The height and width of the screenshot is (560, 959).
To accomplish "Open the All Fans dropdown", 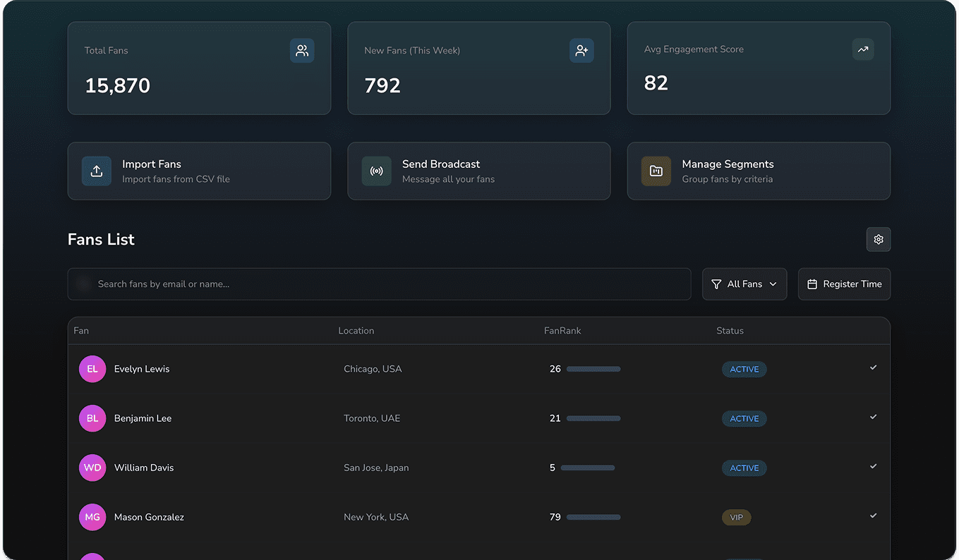I will (744, 284).
